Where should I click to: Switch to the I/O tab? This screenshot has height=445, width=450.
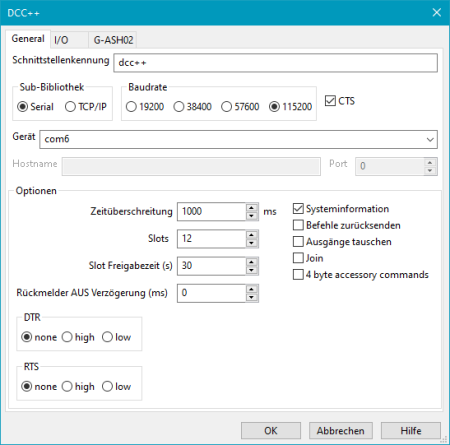coord(61,40)
